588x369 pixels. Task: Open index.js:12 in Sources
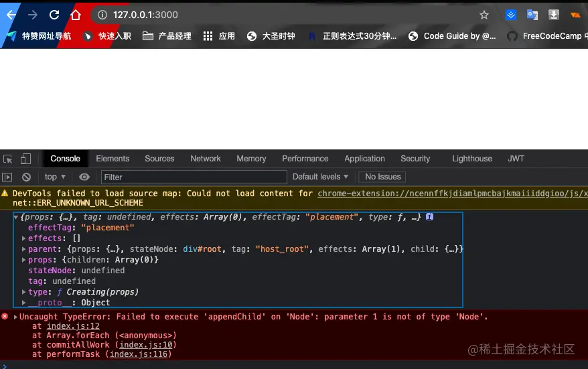tap(73, 326)
